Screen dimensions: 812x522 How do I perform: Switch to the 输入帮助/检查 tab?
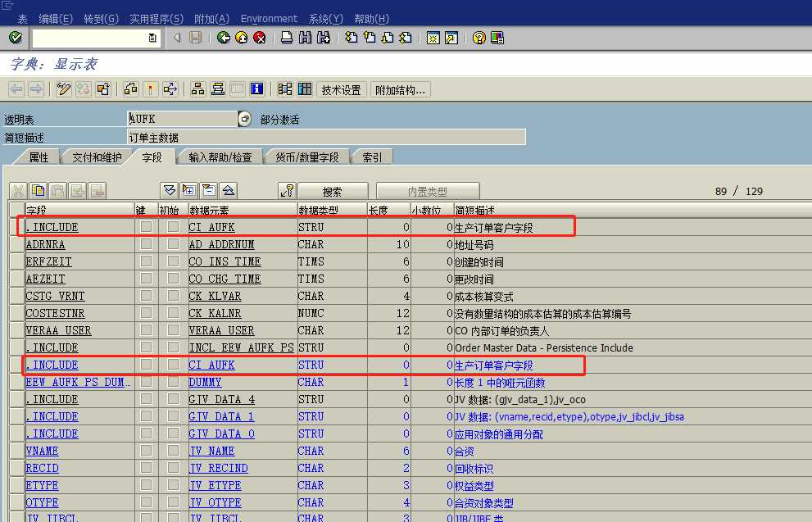click(220, 157)
